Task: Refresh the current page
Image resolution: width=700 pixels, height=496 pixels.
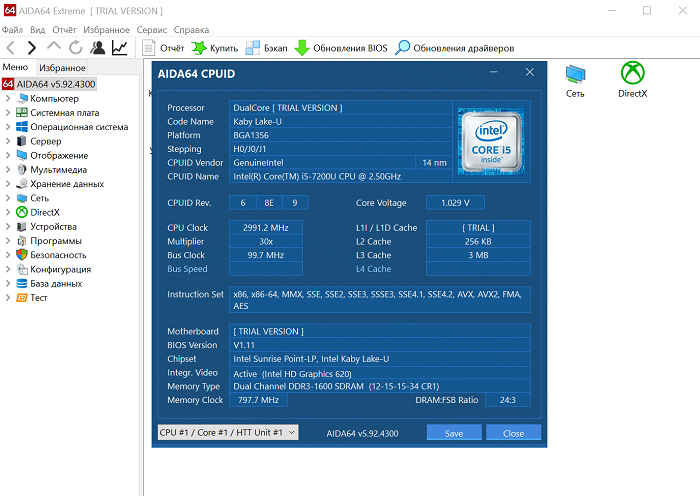Action: (x=75, y=47)
